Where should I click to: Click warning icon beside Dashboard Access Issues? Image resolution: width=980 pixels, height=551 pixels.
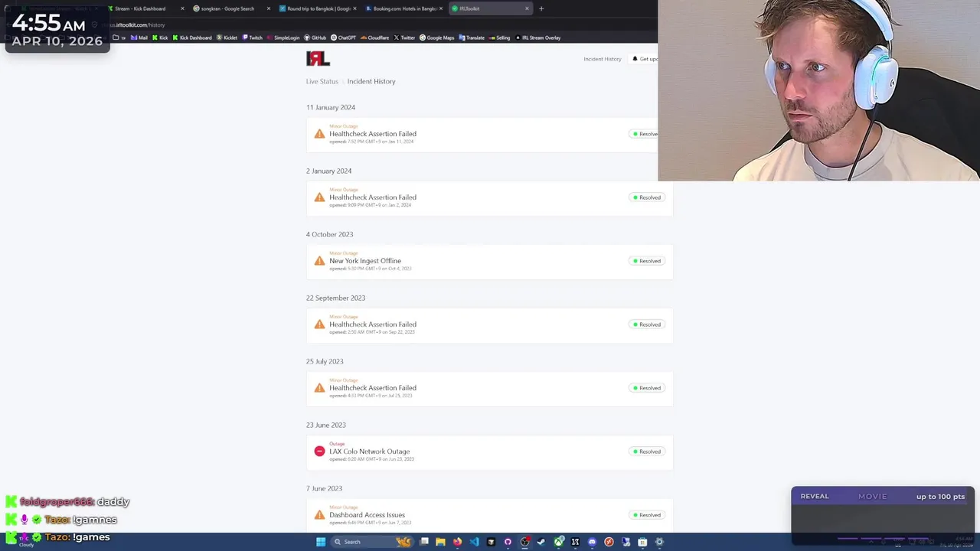coord(319,515)
